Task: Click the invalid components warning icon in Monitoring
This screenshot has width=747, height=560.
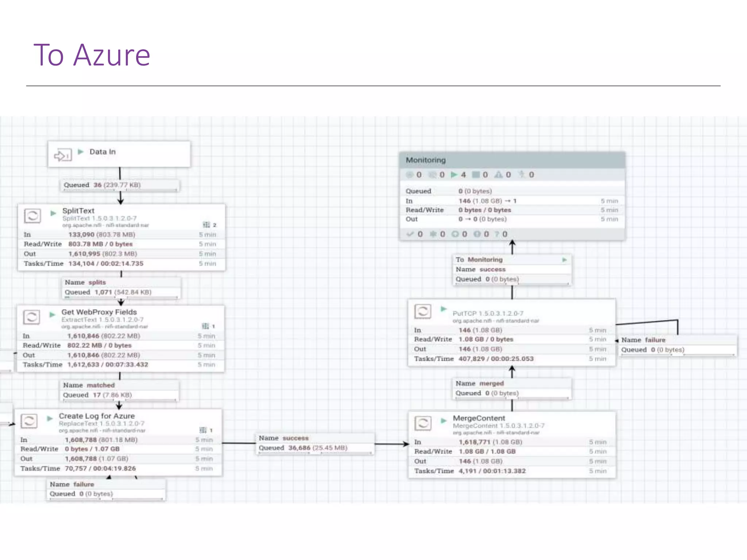Action: tap(498, 175)
